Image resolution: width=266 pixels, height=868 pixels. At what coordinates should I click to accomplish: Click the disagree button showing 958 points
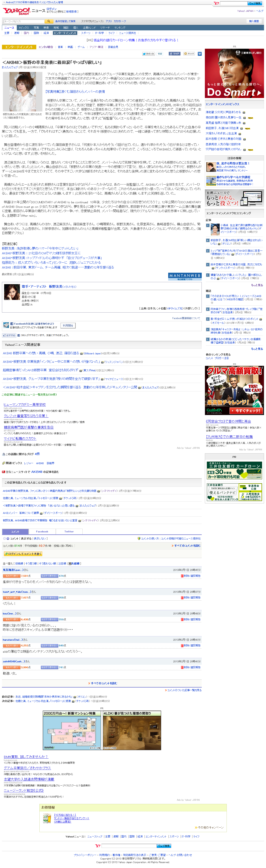coord(49,597)
